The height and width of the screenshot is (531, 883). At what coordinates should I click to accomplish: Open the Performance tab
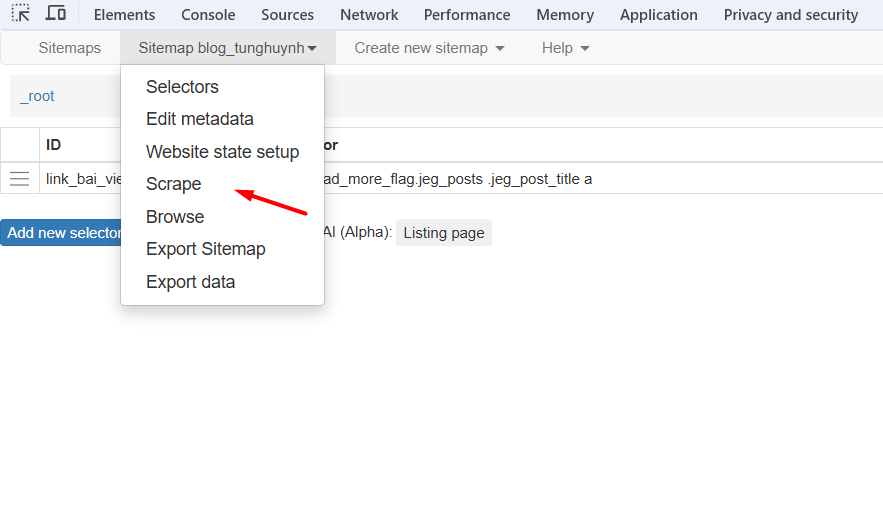pos(466,15)
